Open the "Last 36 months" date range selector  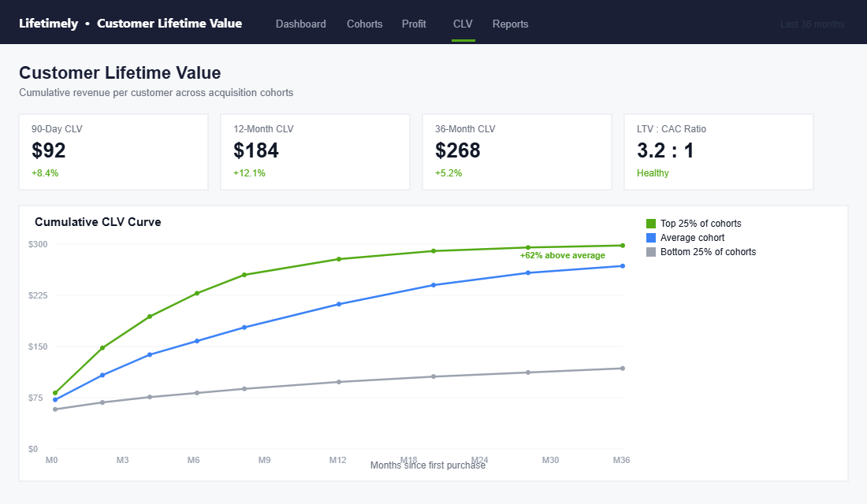coord(812,24)
